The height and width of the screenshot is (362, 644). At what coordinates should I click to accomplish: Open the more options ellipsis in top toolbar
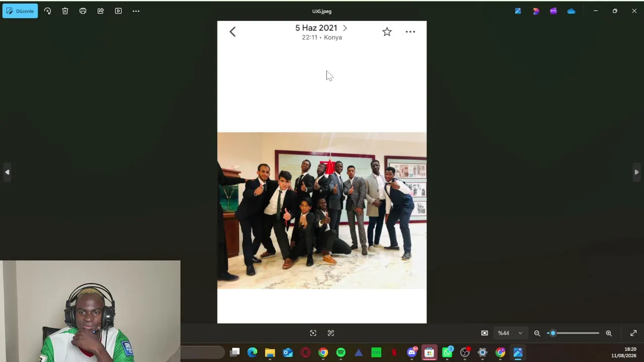(136, 11)
